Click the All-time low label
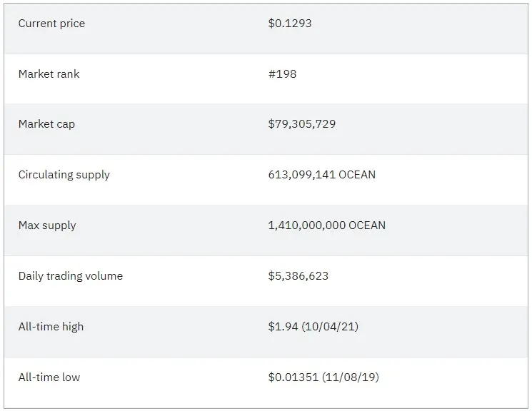Image resolution: width=532 pixels, height=411 pixels. tap(49, 377)
